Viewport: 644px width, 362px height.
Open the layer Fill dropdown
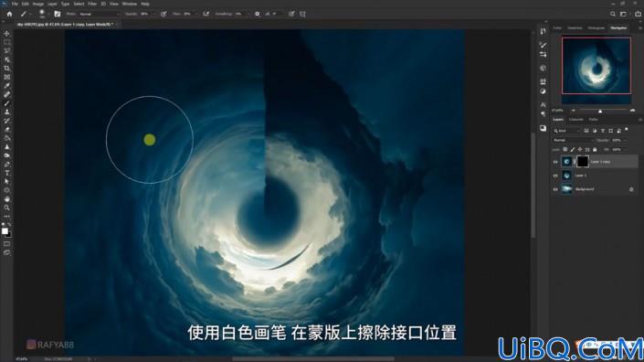[x=626, y=150]
